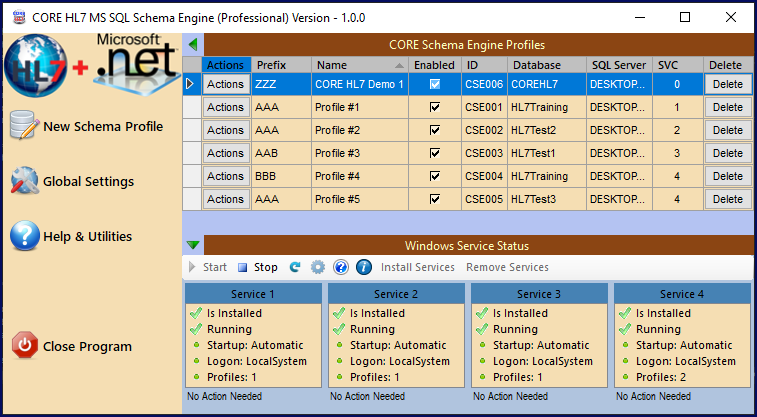Toggle Enabled checkbox for Profile #1

pyautogui.click(x=435, y=107)
